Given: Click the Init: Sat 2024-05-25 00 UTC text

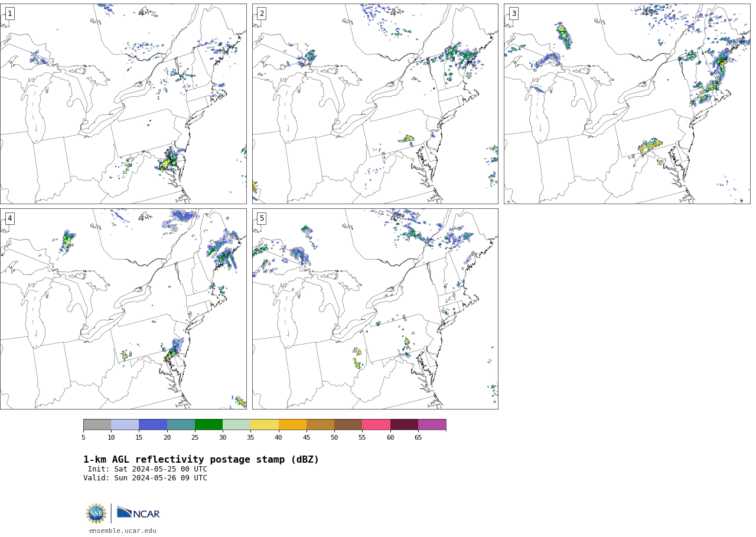Looking at the screenshot, I should pyautogui.click(x=148, y=469).
